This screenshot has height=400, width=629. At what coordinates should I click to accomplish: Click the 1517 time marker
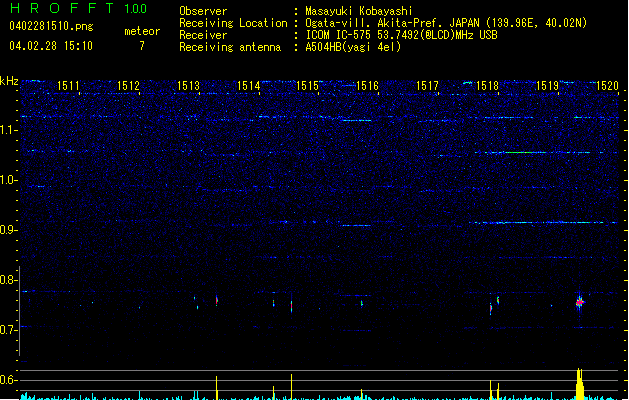[x=427, y=86]
